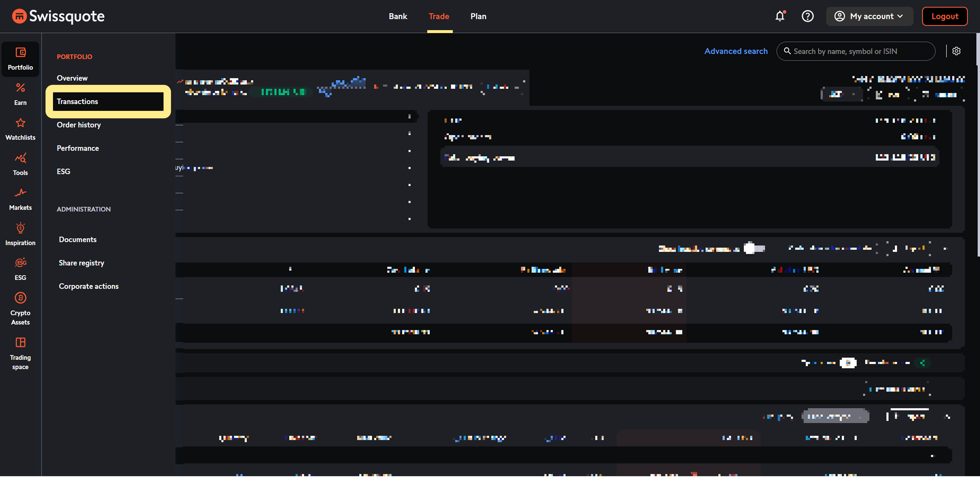The image size is (980, 477).
Task: Open Trading space layout icon
Action: (x=20, y=353)
